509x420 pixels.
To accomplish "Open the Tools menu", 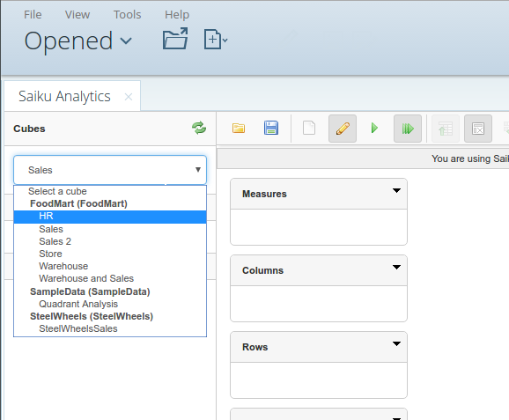I will (x=127, y=15).
